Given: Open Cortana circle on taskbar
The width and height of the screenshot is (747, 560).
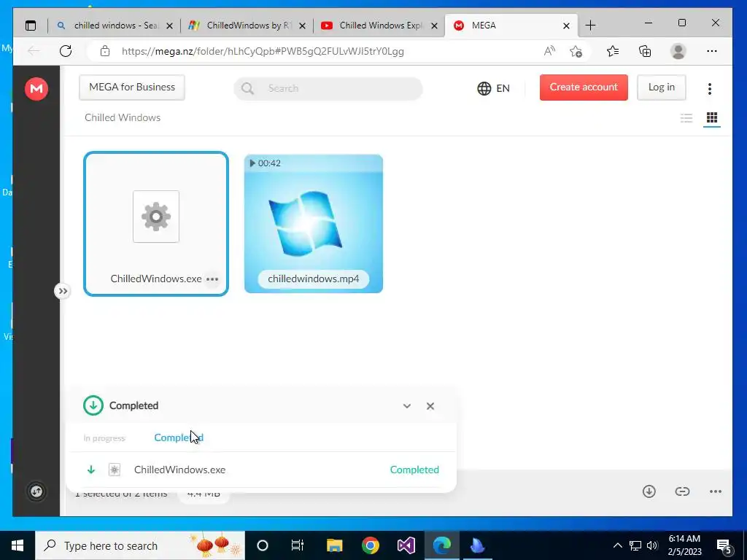Looking at the screenshot, I should [x=263, y=545].
